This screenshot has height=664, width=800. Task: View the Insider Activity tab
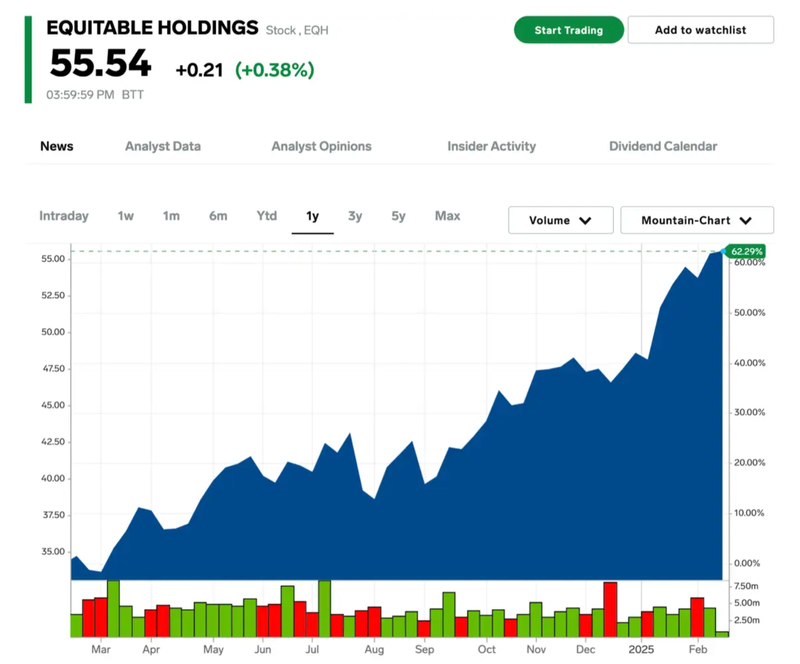(x=491, y=146)
